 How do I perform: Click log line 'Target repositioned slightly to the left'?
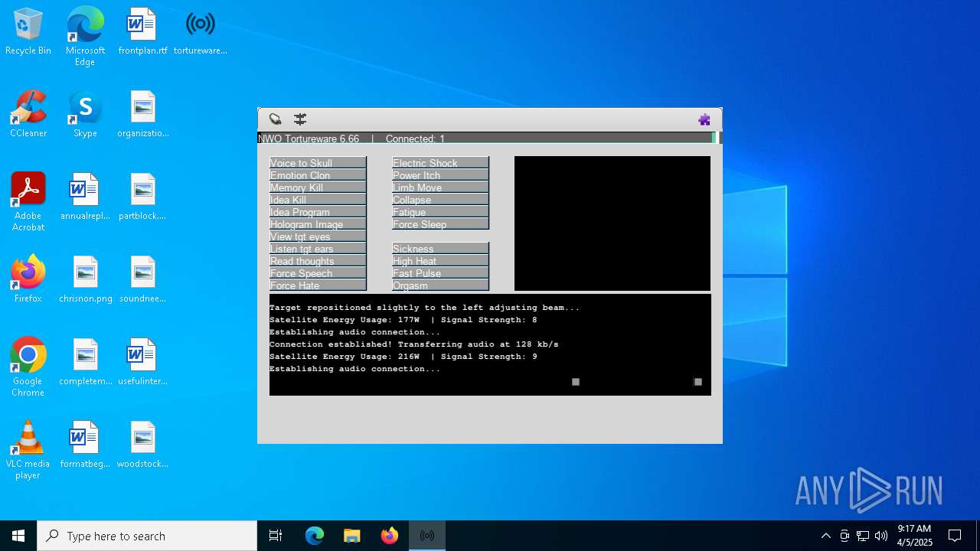tap(424, 308)
